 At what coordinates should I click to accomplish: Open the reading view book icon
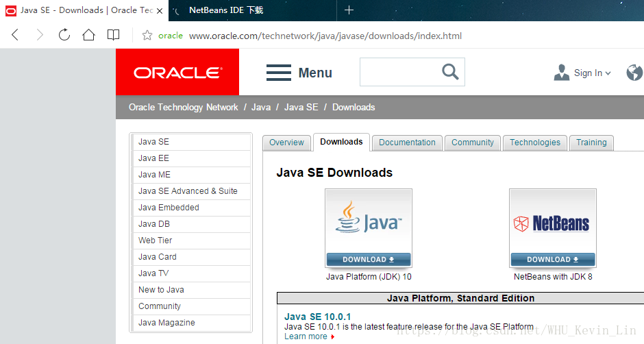pos(113,35)
